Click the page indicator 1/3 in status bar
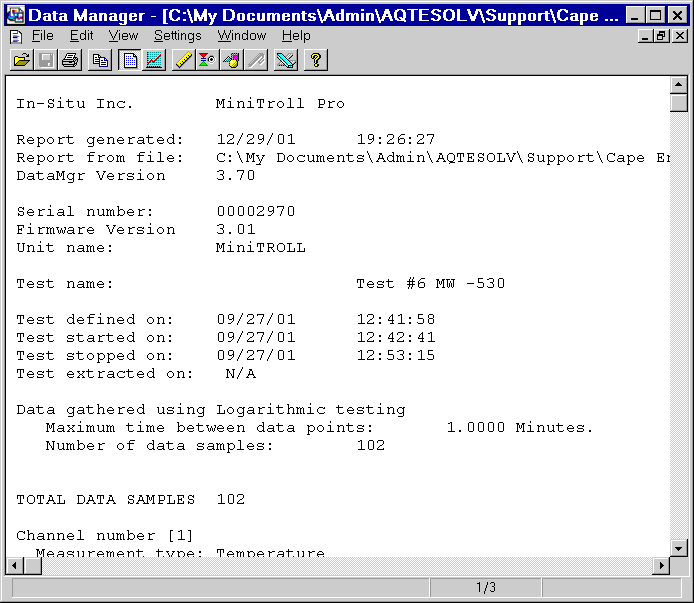This screenshot has height=603, width=694. click(x=486, y=588)
